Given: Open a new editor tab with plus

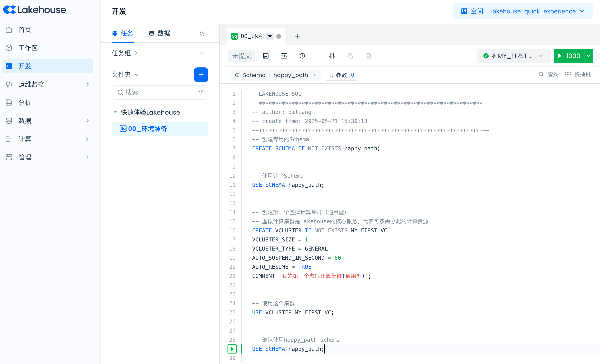Looking at the screenshot, I should [297, 36].
